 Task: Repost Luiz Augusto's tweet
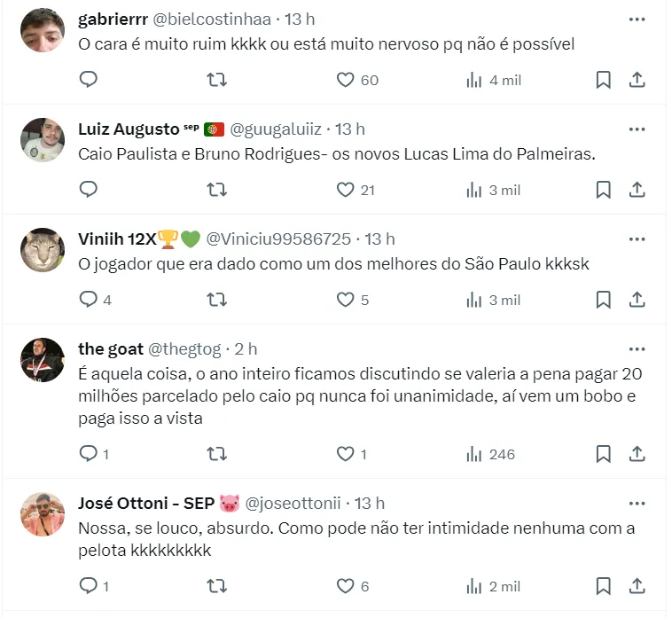click(x=216, y=190)
